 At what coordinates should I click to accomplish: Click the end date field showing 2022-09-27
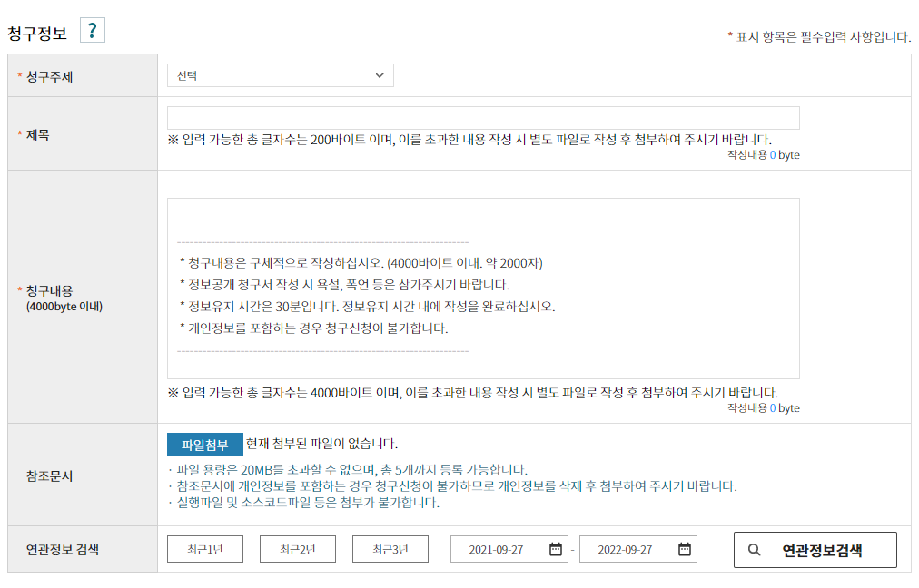click(628, 549)
